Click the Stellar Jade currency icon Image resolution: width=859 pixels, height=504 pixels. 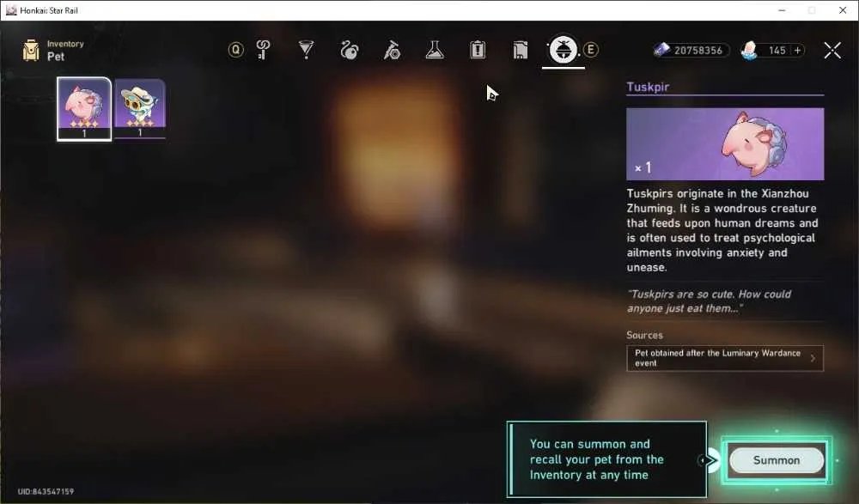click(749, 50)
